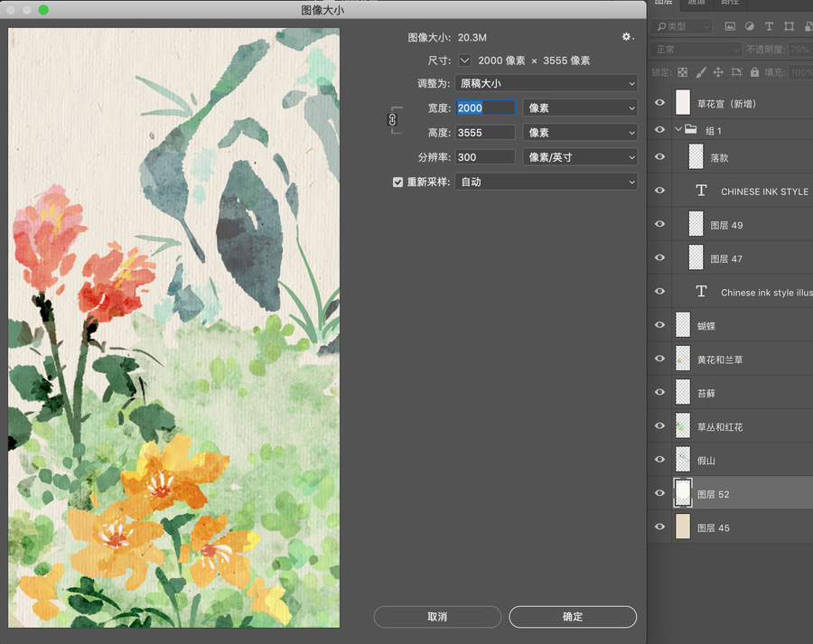Toggle visibility of 图层 47

click(x=659, y=257)
